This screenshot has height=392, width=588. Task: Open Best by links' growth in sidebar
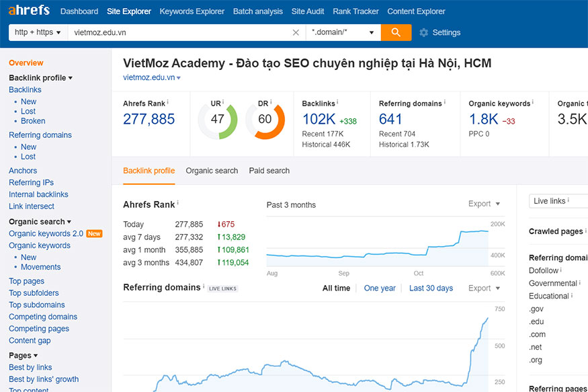point(44,379)
